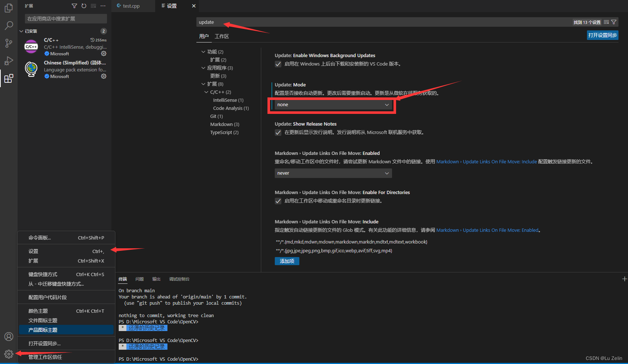This screenshot has height=364, width=628.
Task: Open the Source Control view icon
Action: [9, 43]
